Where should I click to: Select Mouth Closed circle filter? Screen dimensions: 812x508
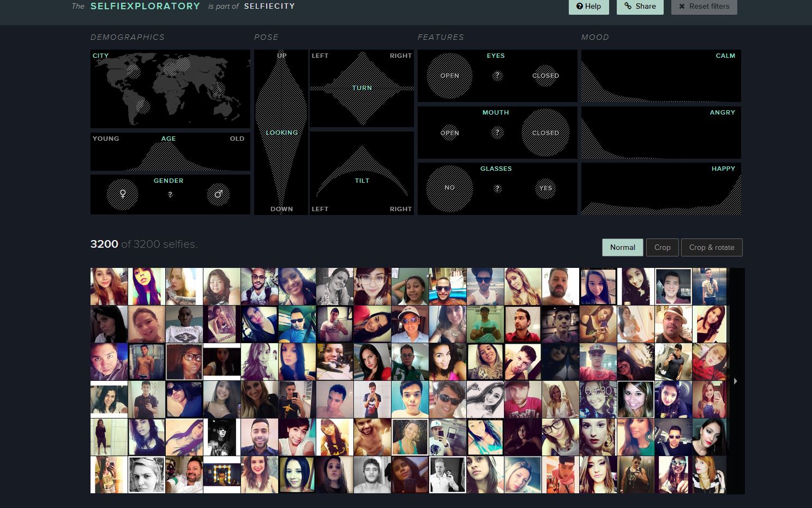545,133
